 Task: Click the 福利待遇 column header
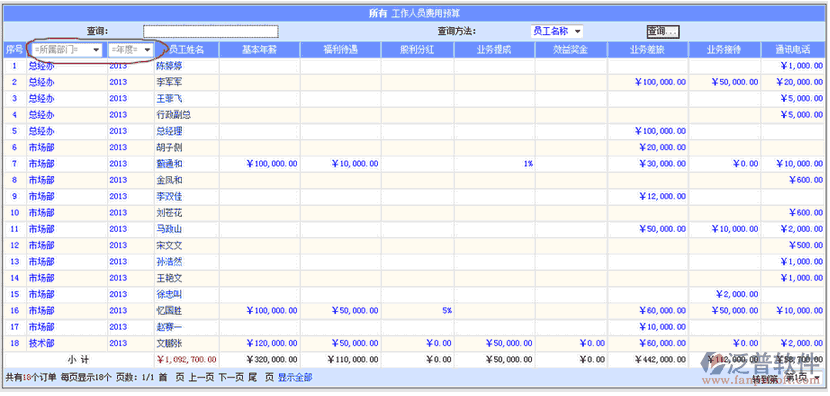[x=340, y=50]
